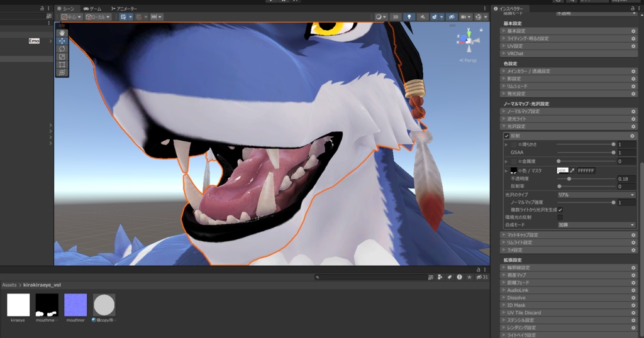Adjust the 不透明度 slider handle
Image resolution: width=644 pixels, height=338 pixels.
[569, 179]
